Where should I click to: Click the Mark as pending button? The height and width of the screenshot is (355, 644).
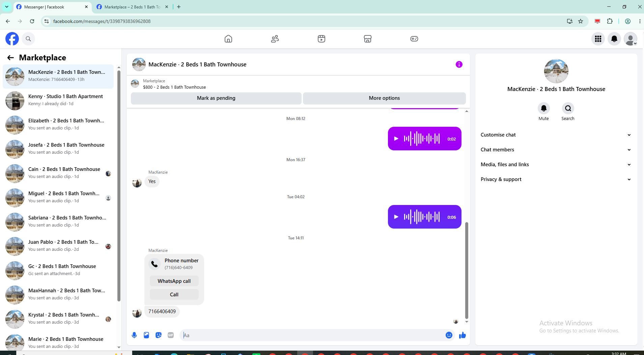216,98
